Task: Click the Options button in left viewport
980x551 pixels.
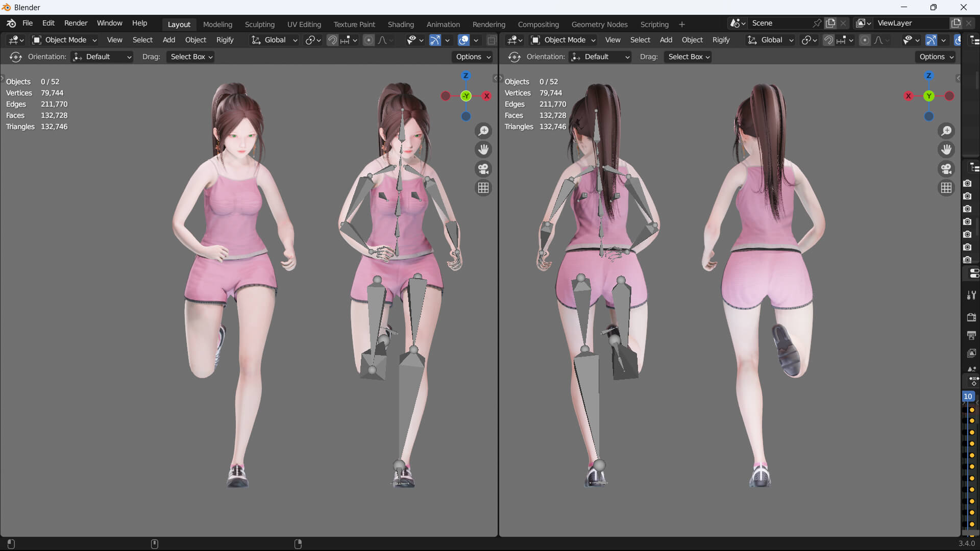Action: (473, 57)
